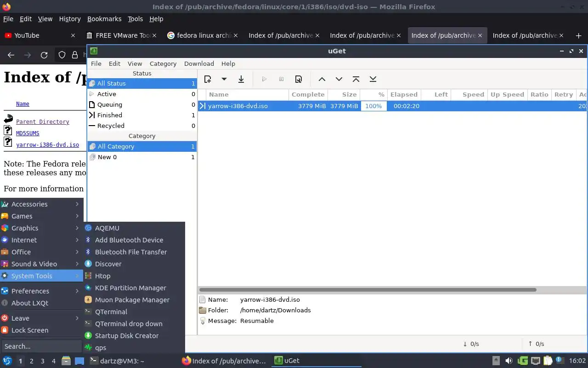Expand Accessories menu category
The height and width of the screenshot is (368, 588).
(x=41, y=204)
